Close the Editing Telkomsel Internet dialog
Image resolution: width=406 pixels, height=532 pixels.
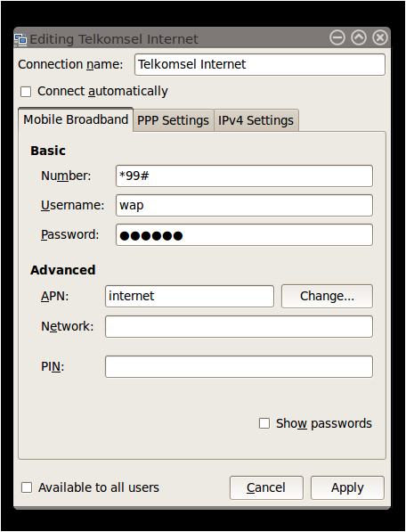tap(380, 37)
